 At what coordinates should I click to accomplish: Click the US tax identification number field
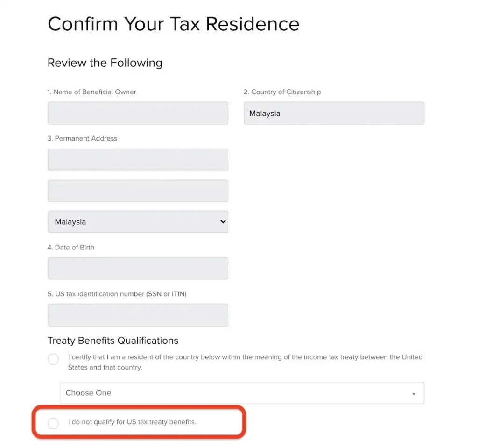tap(138, 315)
